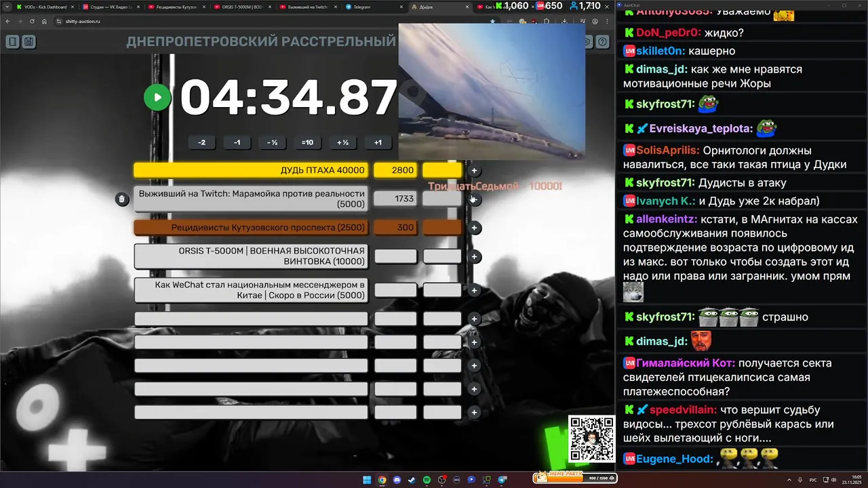The image size is (868, 488).
Task: Click the plus button on the last empty lot row
Action: click(475, 412)
